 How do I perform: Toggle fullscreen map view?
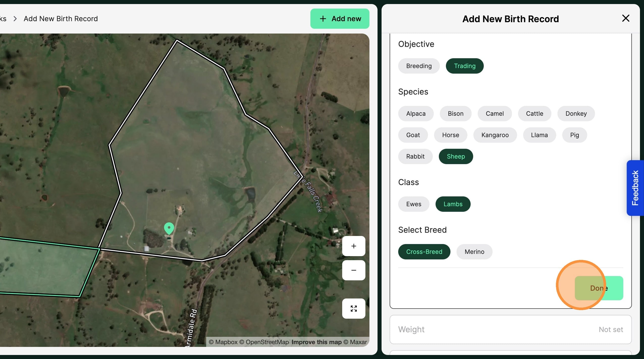click(x=354, y=308)
